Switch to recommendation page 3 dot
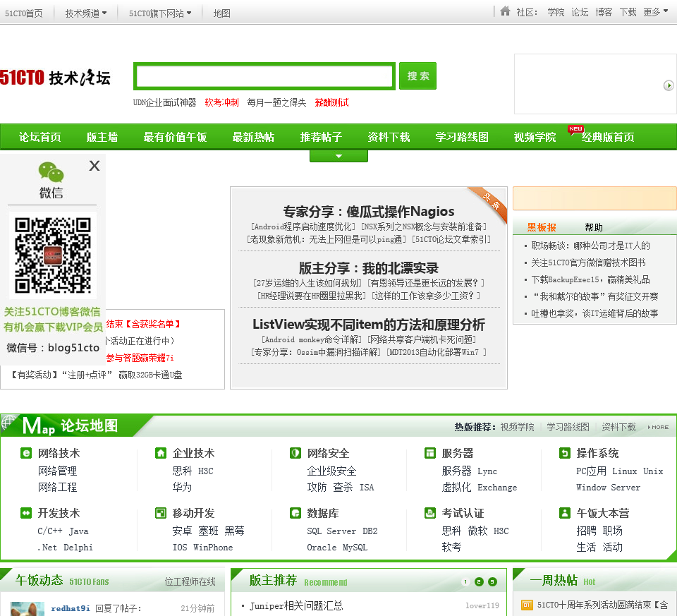 492,582
